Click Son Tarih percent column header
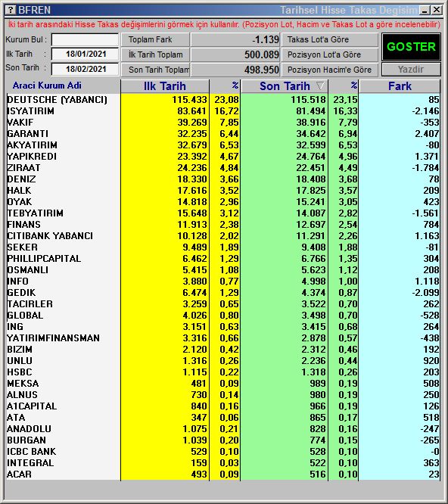The width and height of the screenshot is (448, 504). click(344, 86)
